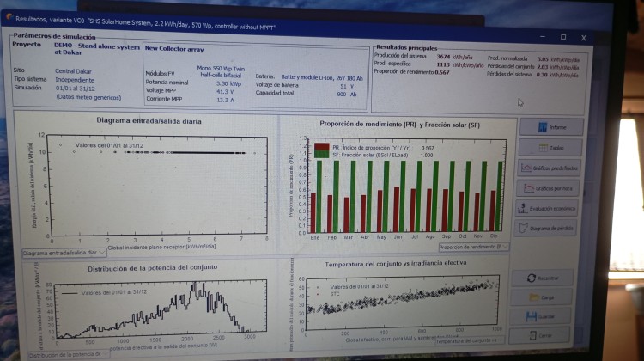Click the Diagrama entrada/salida diaria chart

click(x=158, y=185)
